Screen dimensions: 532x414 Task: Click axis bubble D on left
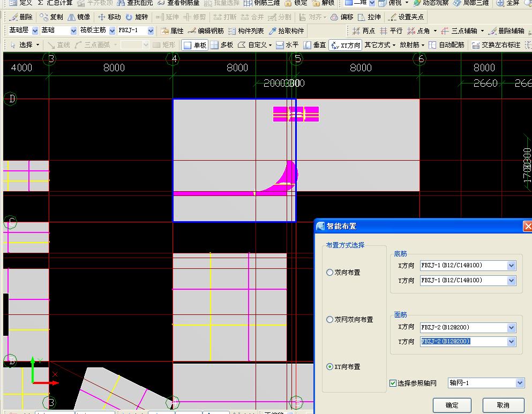[11, 99]
